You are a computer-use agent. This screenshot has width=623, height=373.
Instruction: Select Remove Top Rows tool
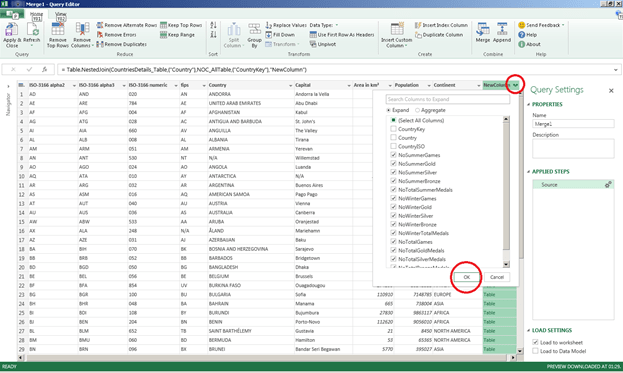(x=58, y=35)
